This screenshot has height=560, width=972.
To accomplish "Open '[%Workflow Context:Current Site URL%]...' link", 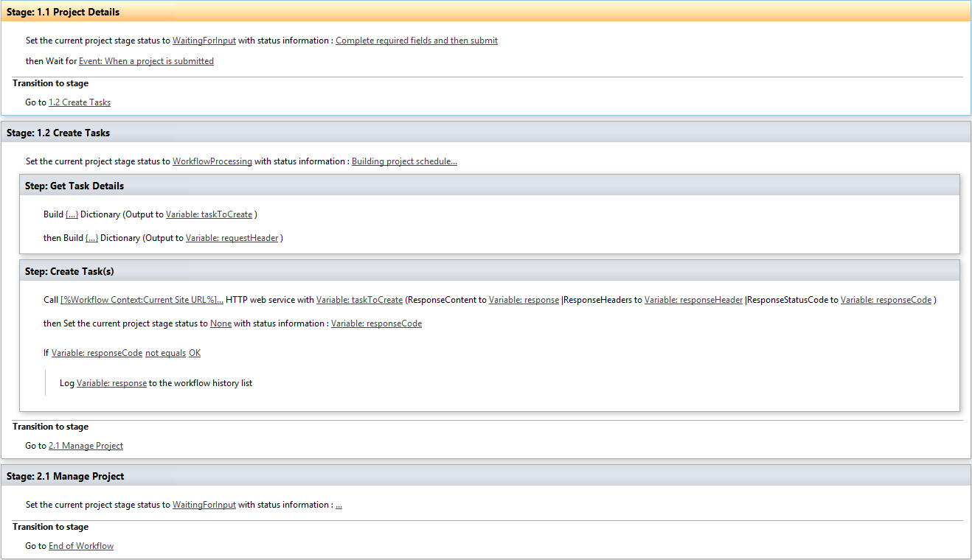I will [142, 300].
